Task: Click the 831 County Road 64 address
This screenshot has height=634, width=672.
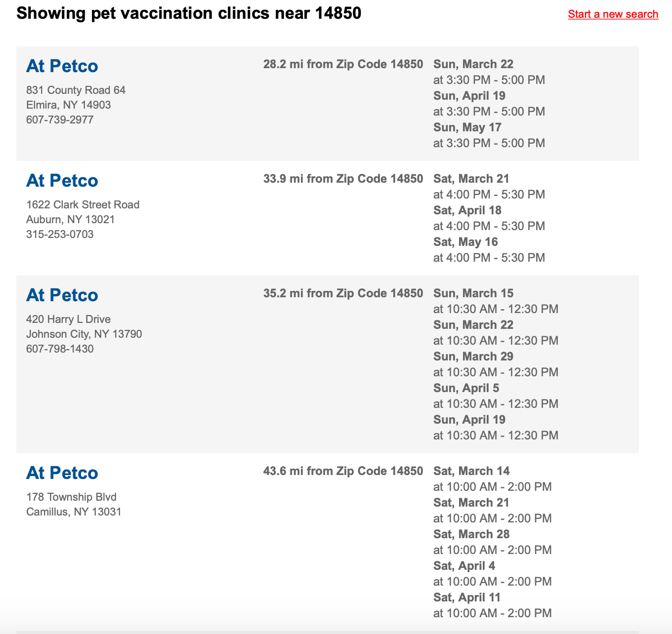Action: pyautogui.click(x=76, y=90)
